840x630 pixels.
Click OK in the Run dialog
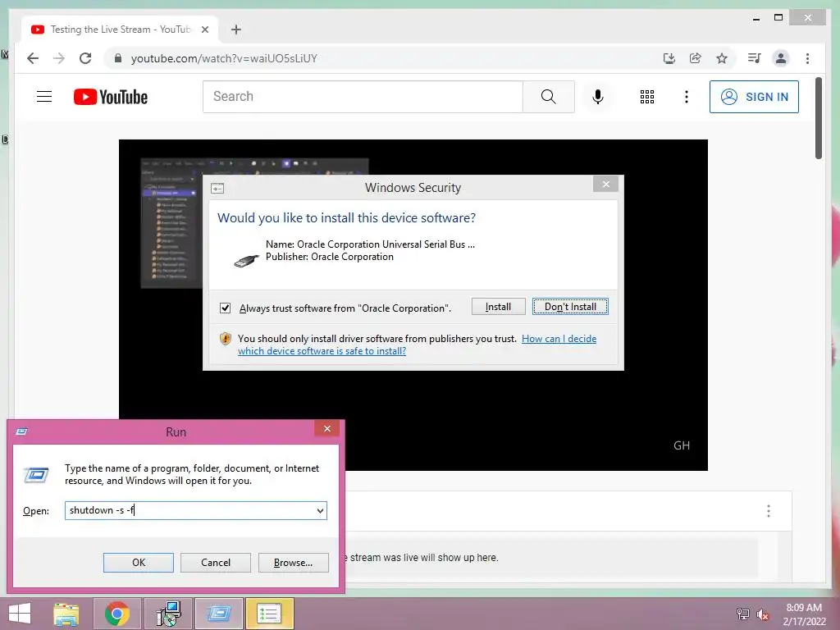coord(138,563)
